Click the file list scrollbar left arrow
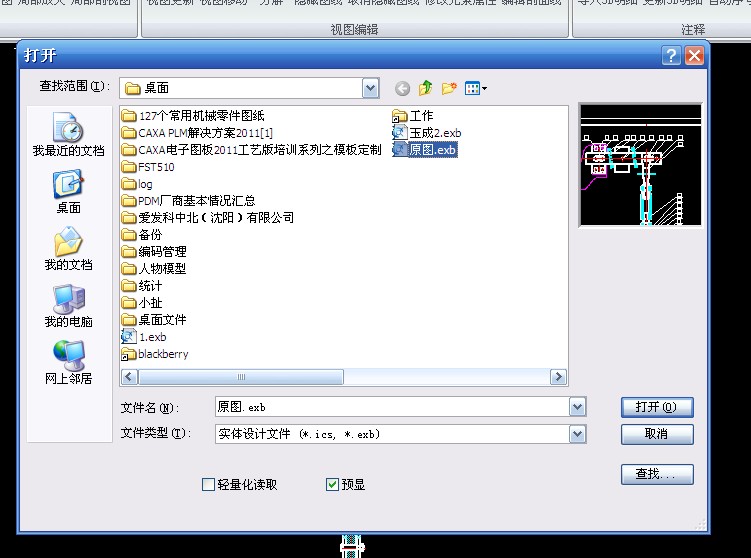751x558 pixels. coord(129,377)
